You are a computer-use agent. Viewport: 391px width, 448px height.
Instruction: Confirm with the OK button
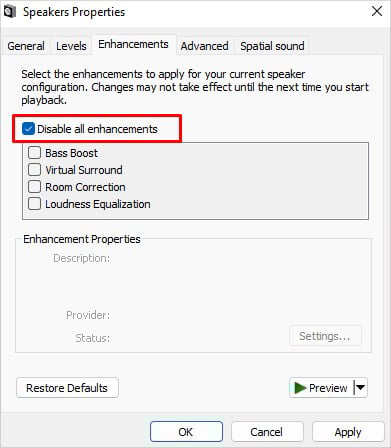pos(186,432)
